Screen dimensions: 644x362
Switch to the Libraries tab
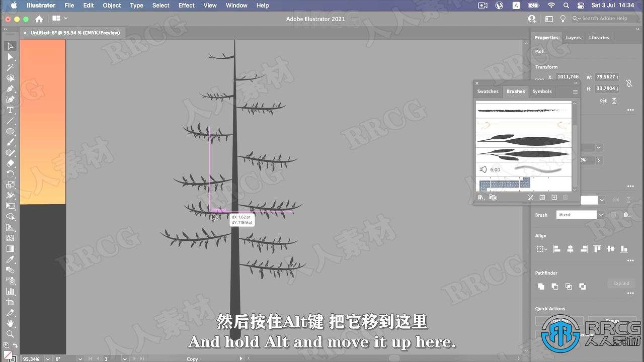(x=599, y=38)
